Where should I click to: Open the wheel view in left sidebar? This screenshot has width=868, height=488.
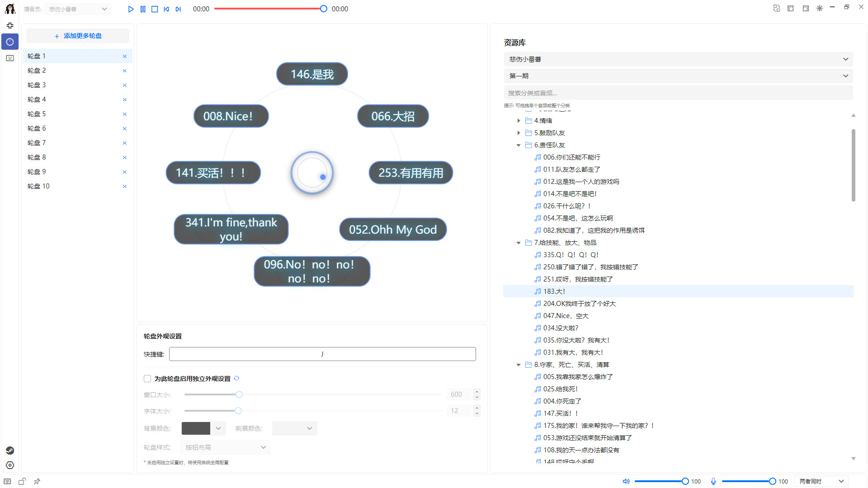pyautogui.click(x=10, y=42)
